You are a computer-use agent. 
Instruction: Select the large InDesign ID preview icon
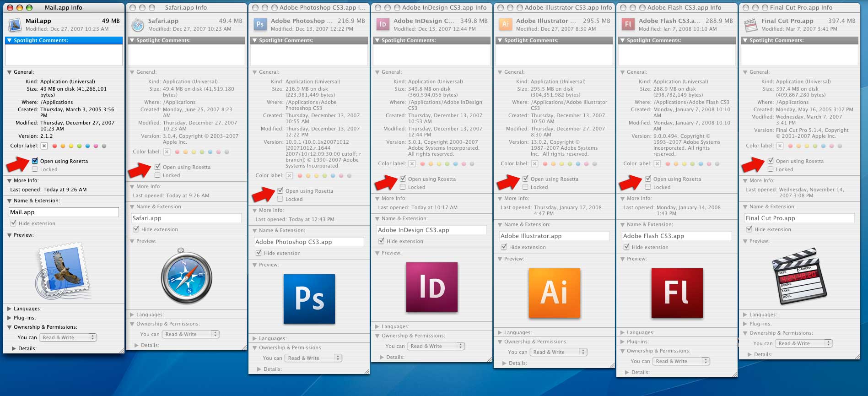point(432,287)
